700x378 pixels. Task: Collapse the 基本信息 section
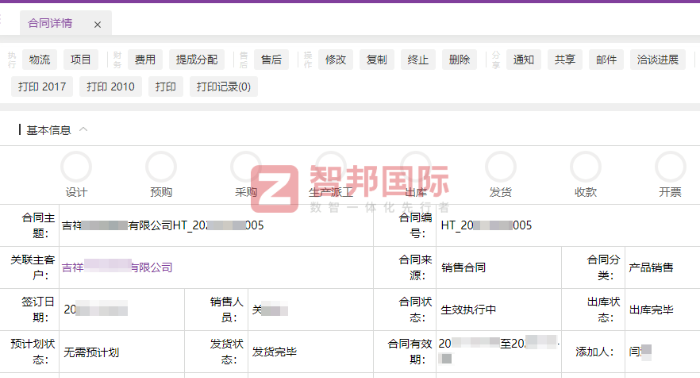pyautogui.click(x=83, y=130)
